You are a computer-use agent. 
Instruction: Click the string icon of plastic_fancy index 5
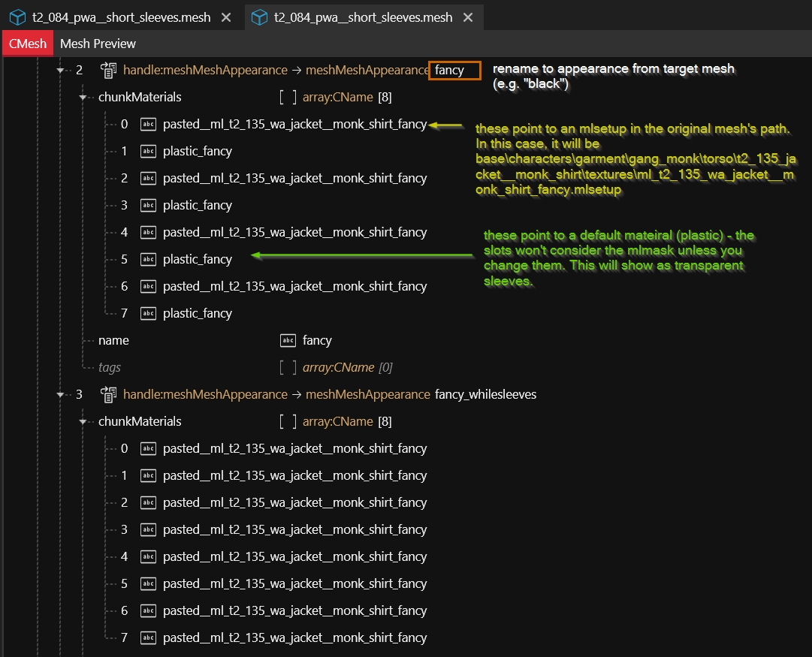coord(149,259)
